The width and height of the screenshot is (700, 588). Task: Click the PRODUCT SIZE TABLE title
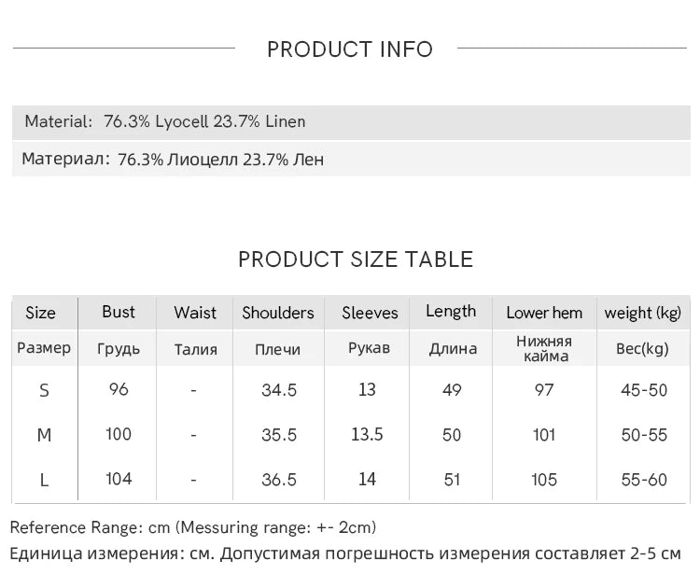[356, 259]
